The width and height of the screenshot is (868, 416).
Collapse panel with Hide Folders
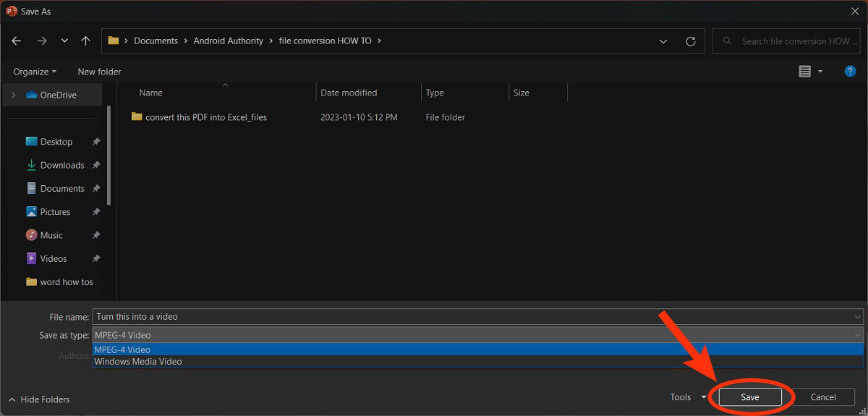pos(40,399)
